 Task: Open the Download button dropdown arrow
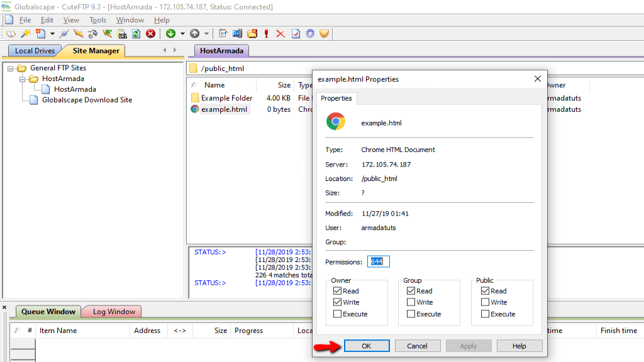coord(182,34)
